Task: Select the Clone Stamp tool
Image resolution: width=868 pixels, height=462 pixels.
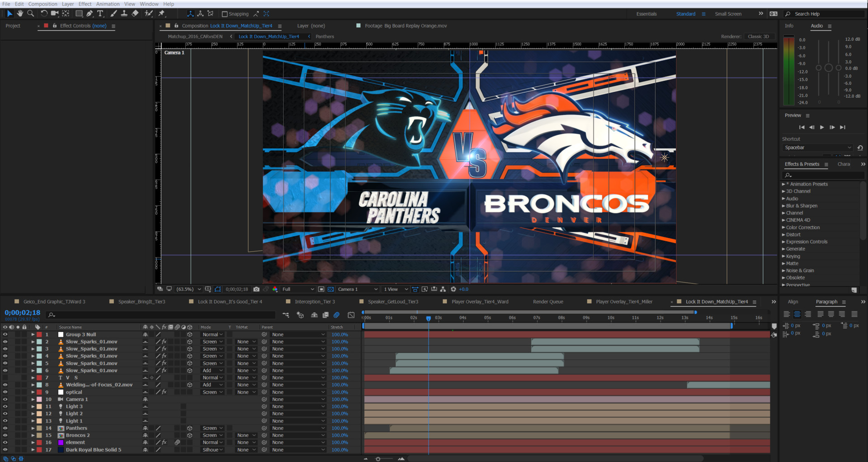Action: 124,14
